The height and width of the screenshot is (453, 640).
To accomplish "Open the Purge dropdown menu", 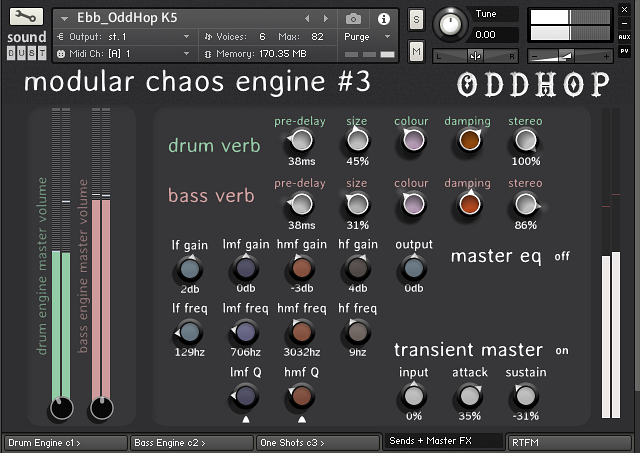I will coord(367,37).
